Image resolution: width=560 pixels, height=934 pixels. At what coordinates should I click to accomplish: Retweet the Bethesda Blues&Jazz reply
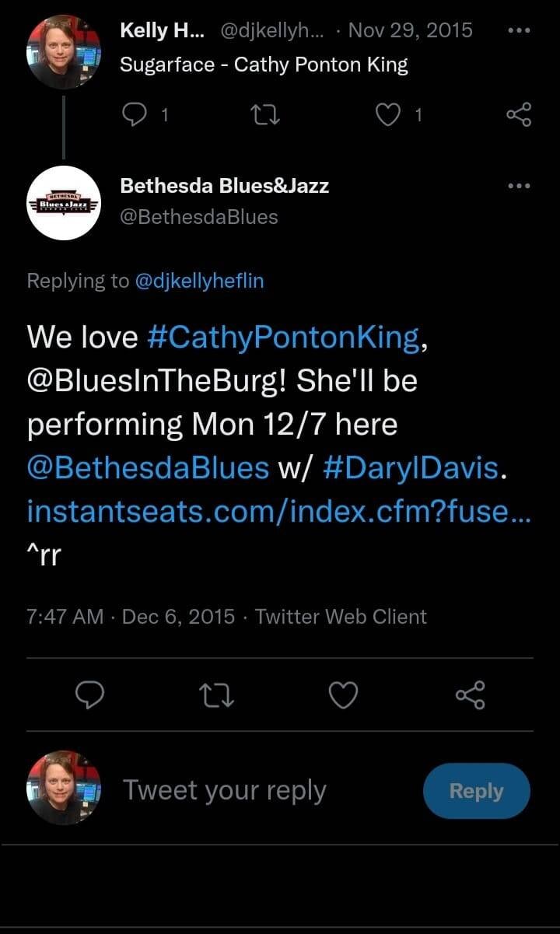point(217,695)
